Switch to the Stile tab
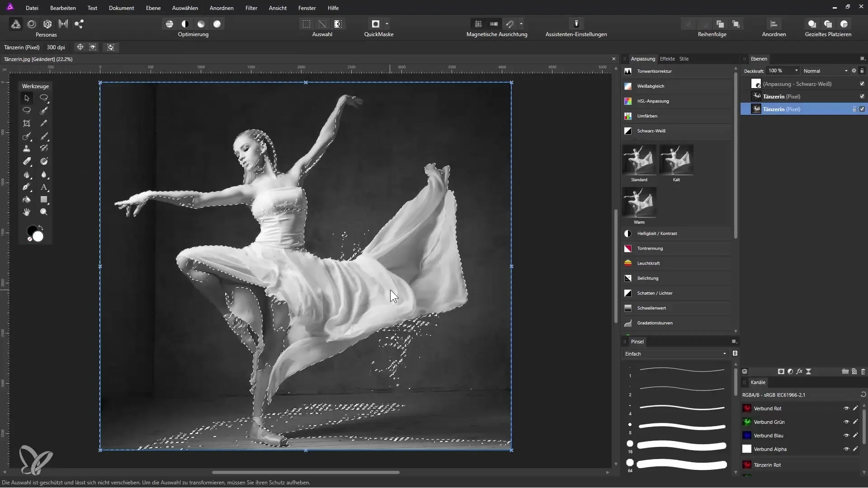 coord(684,59)
